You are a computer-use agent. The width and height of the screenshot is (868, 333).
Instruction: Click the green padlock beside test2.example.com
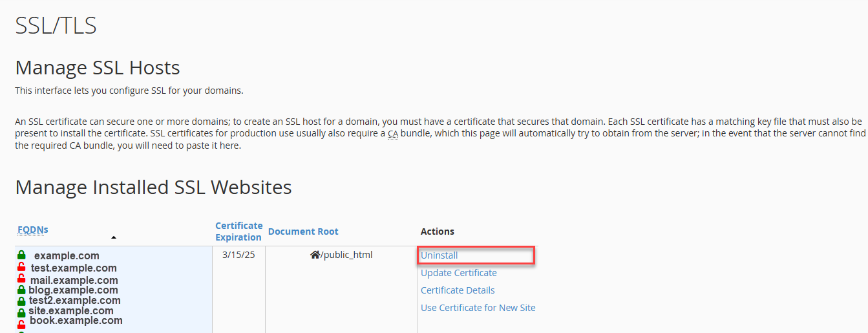click(21, 301)
